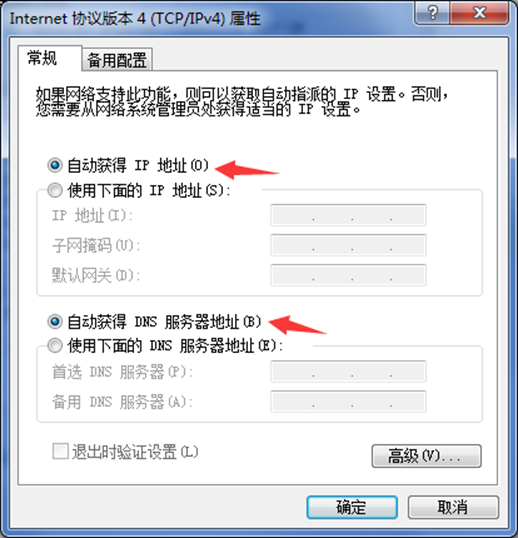The image size is (518, 538).
Task: Open the 备用配置 tab
Action: pos(117,60)
